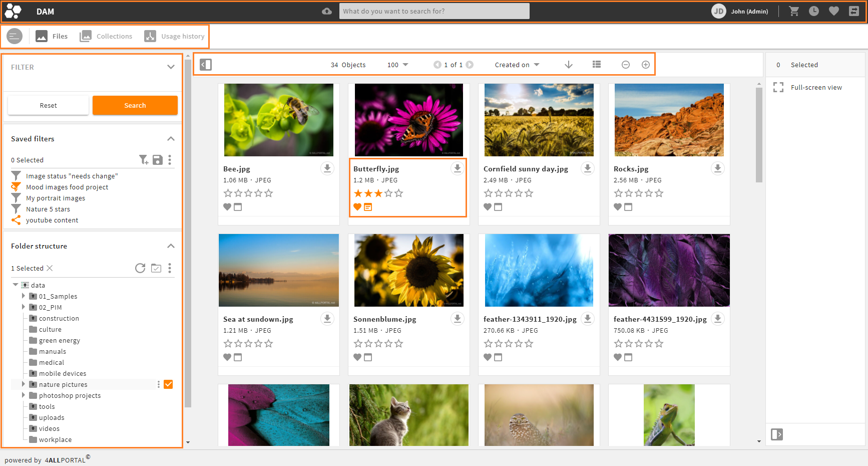Favorite feather-1343911_1920.jpg with heart
The height and width of the screenshot is (466, 868).
pyautogui.click(x=488, y=357)
